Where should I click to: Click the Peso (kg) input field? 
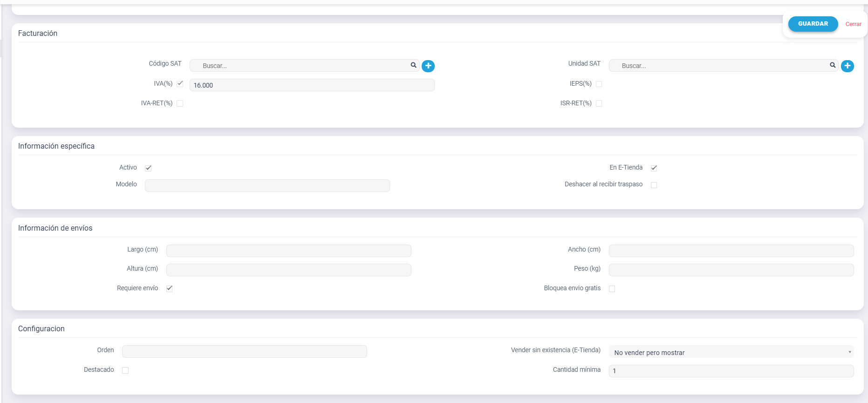click(x=731, y=270)
